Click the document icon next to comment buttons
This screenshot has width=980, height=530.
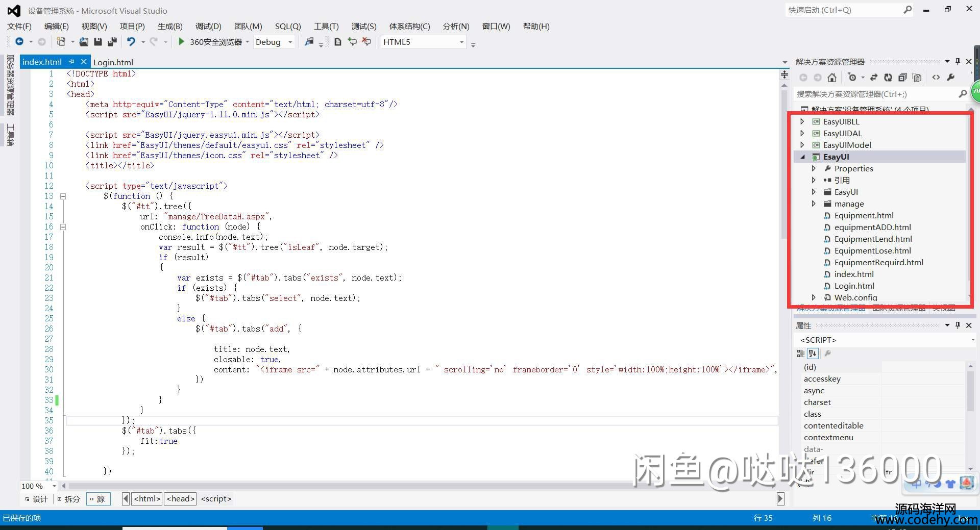(x=337, y=42)
